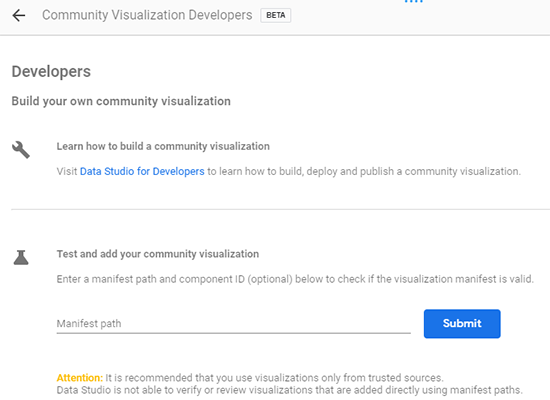
Task: Click the orange 'Attention:' warning label
Action: pos(80,378)
